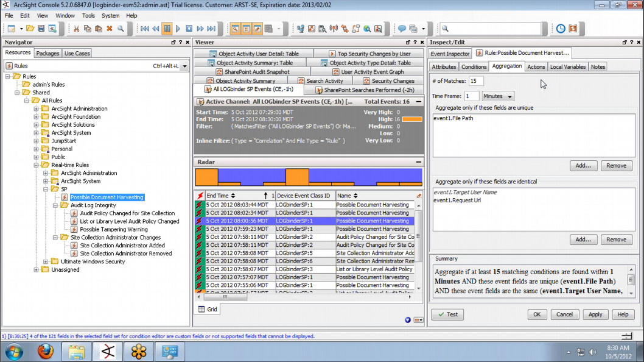Click the globe with magnifier toolbar icon
This screenshot has width=644, height=362.
point(367,29)
